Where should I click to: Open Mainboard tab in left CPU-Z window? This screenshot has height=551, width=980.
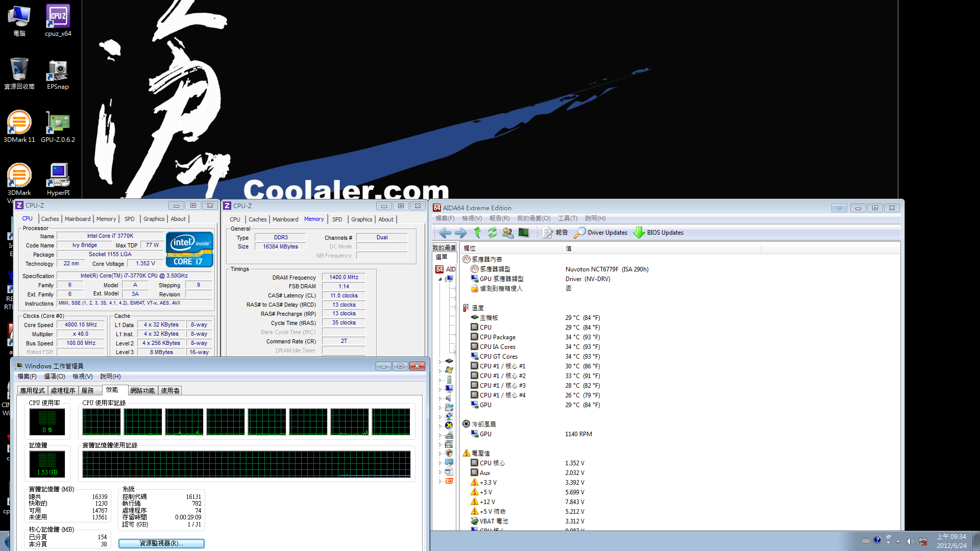(78, 219)
